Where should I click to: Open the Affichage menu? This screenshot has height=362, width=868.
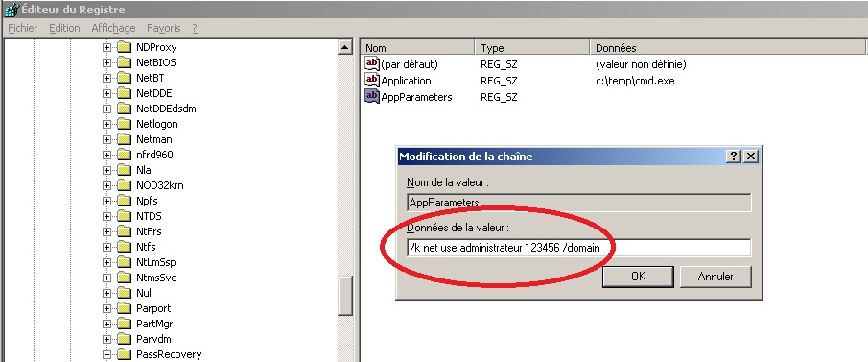pyautogui.click(x=113, y=28)
